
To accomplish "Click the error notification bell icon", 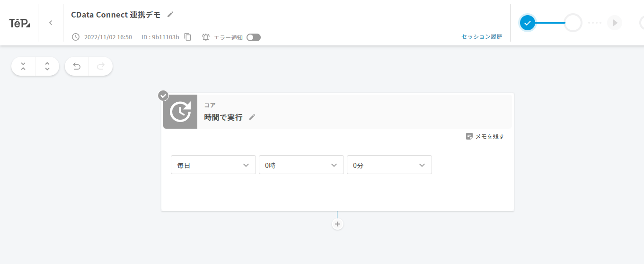I will pos(206,37).
